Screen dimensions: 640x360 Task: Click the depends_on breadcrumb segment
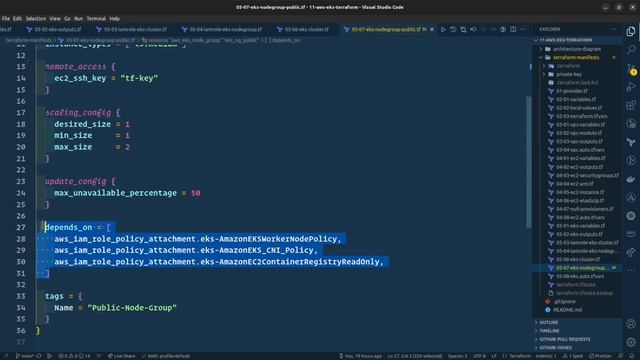click(x=285, y=40)
